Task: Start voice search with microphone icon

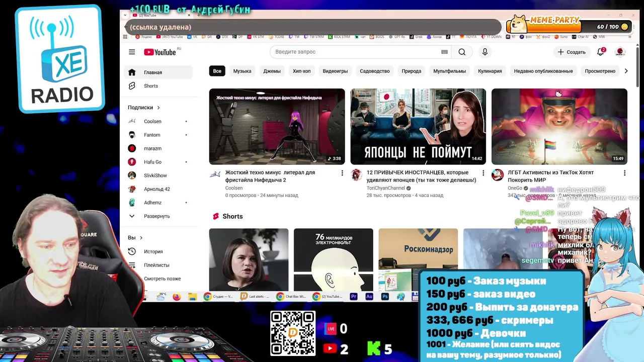Action: pyautogui.click(x=485, y=52)
